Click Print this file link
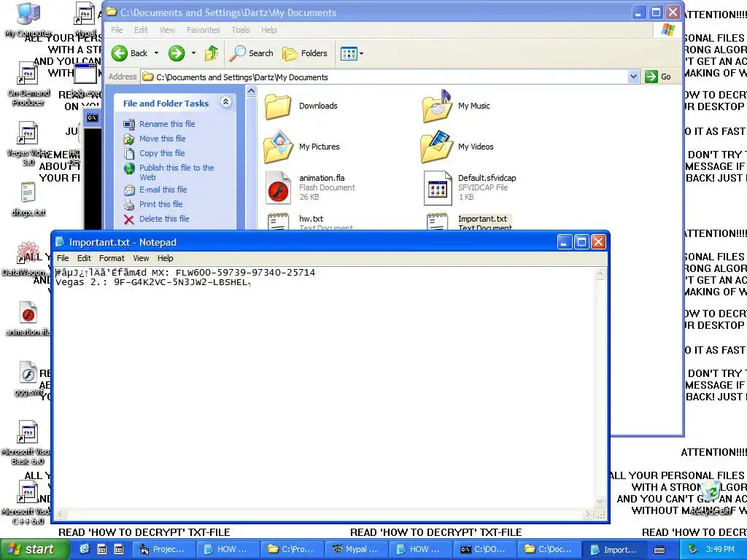Image resolution: width=747 pixels, height=560 pixels. tap(161, 204)
